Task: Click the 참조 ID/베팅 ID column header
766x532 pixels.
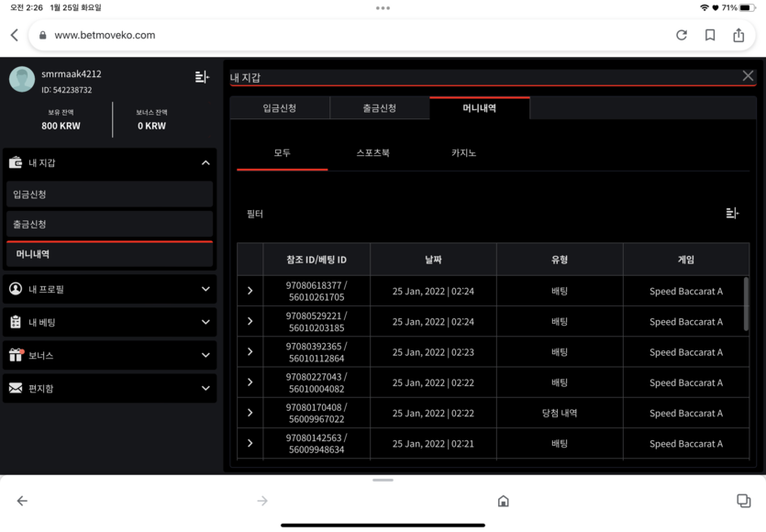Action: pos(316,260)
